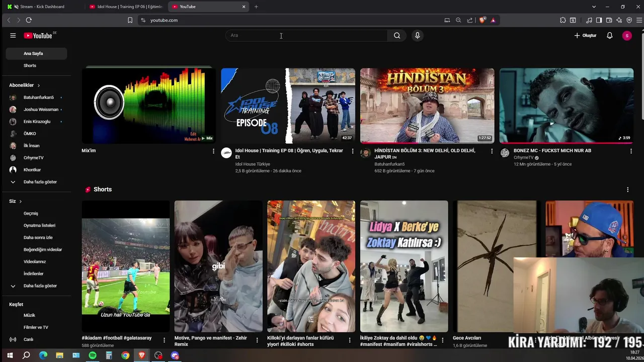This screenshot has width=644, height=362.
Task: Click the YouTube logo
Action: 38,36
